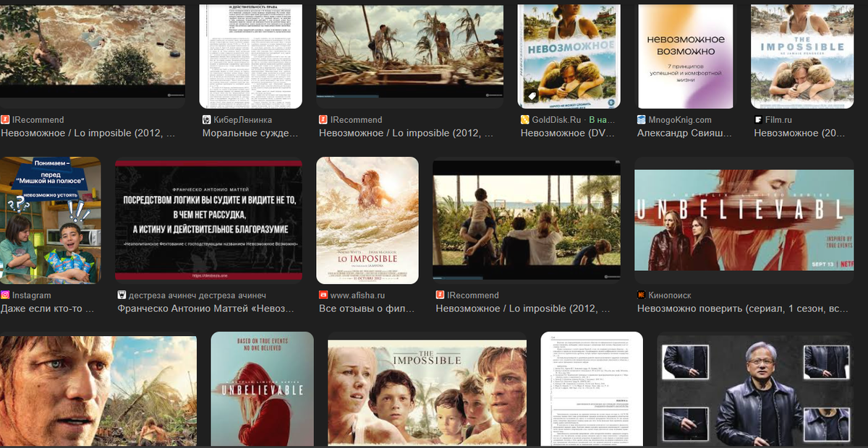The width and height of the screenshot is (868, 448).
Task: Open the Instagram kids 'Мишкой на полюсе' thumbnail
Action: click(51, 220)
